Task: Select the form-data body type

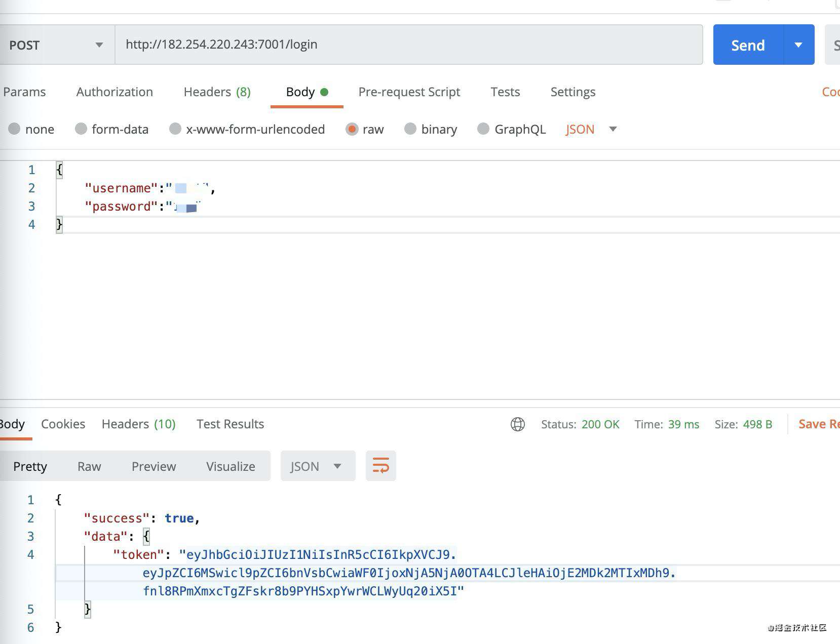Action: [112, 129]
